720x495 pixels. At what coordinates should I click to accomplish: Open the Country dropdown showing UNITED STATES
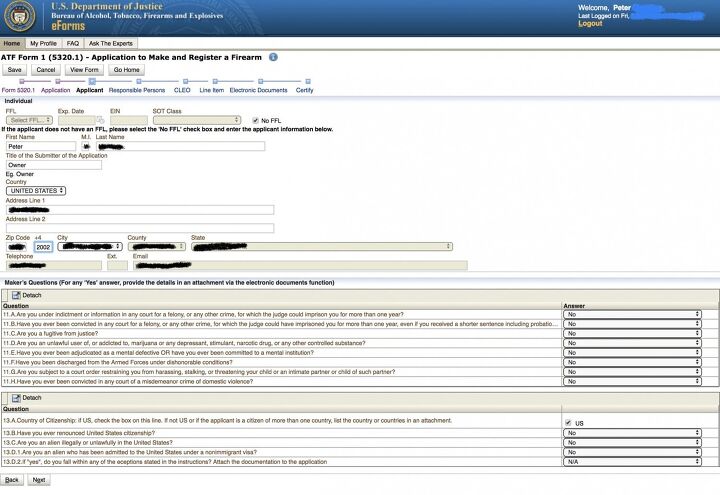(36, 191)
